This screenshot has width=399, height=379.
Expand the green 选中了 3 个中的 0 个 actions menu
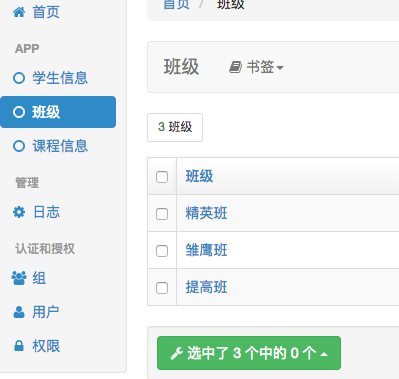click(x=249, y=353)
